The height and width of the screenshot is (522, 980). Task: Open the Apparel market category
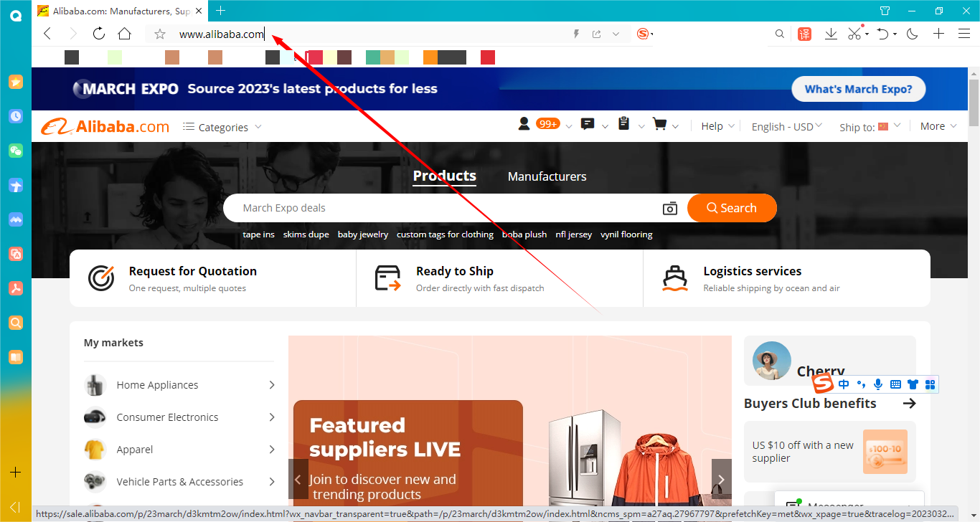pyautogui.click(x=179, y=450)
